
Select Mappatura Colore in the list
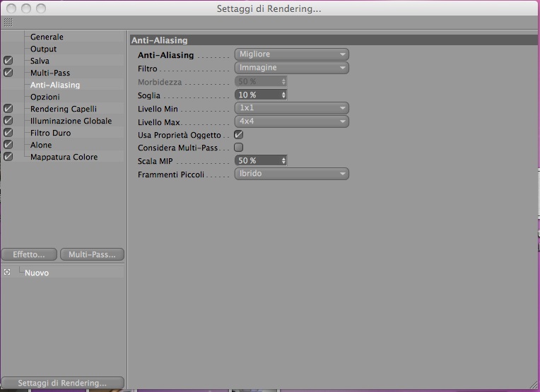64,157
